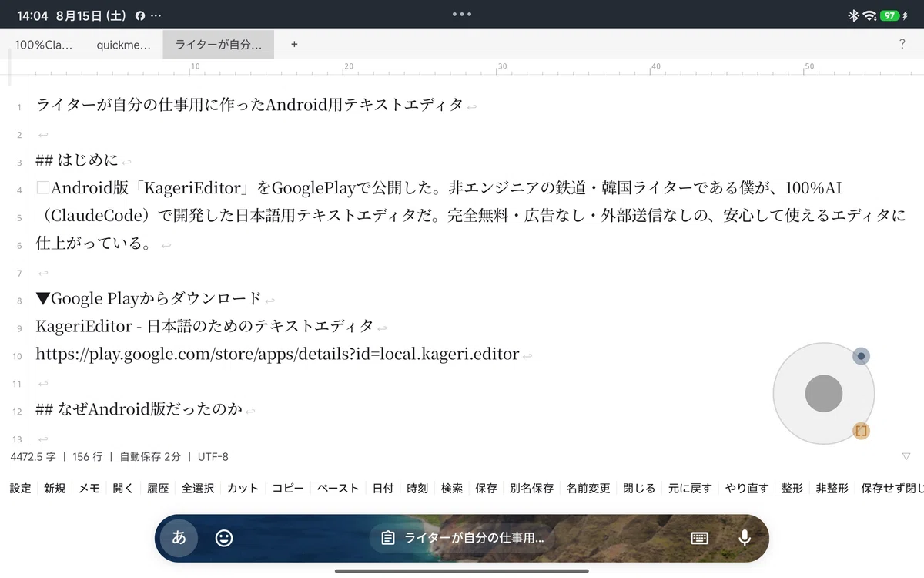Viewport: 924px width, 578px height.
Task: Click the play.google.com URL on line 10
Action: [x=277, y=355]
